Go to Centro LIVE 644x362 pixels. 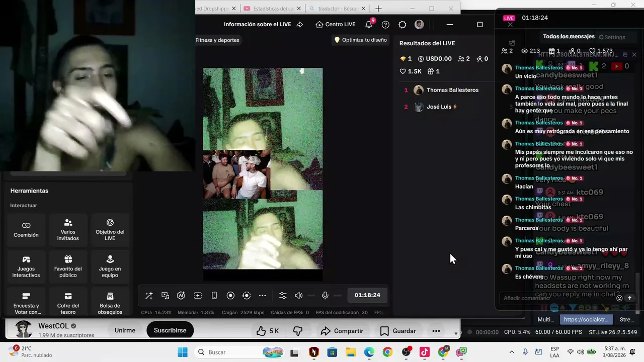click(x=336, y=25)
